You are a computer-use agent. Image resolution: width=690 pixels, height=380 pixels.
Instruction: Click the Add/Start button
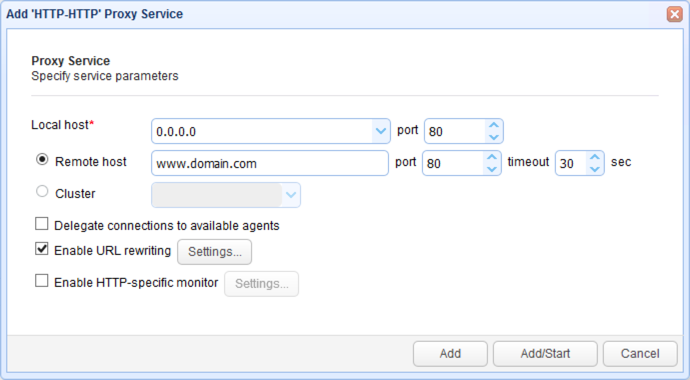545,354
